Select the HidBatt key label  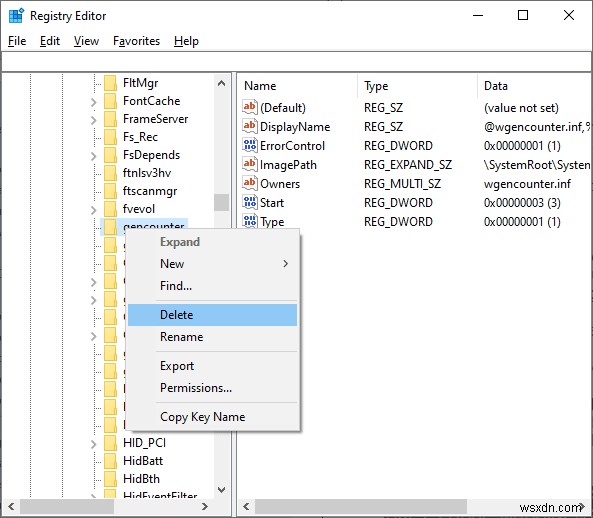point(143,461)
